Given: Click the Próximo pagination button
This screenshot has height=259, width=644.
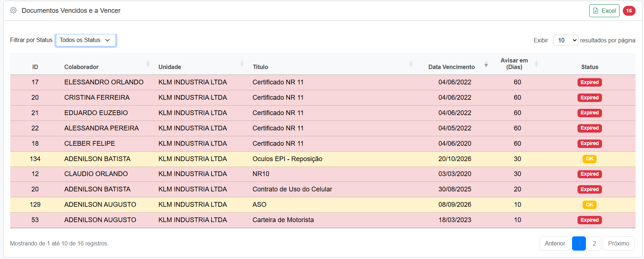Looking at the screenshot, I should coord(618,243).
